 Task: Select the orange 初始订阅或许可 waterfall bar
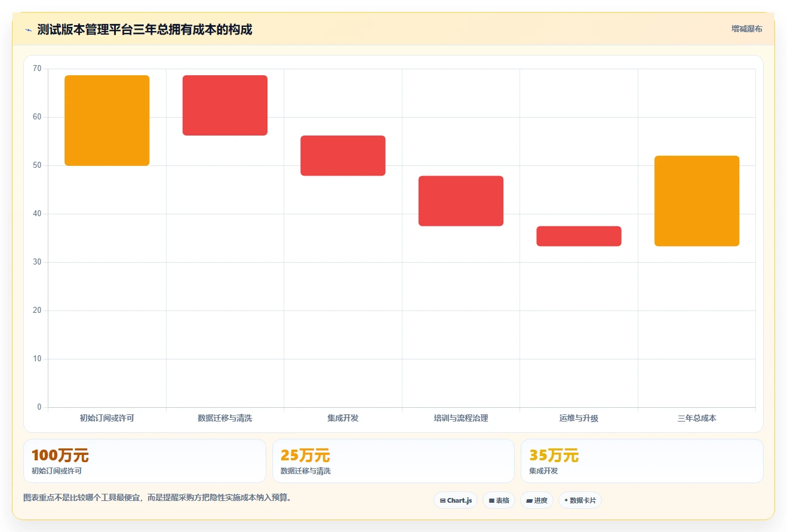point(107,121)
